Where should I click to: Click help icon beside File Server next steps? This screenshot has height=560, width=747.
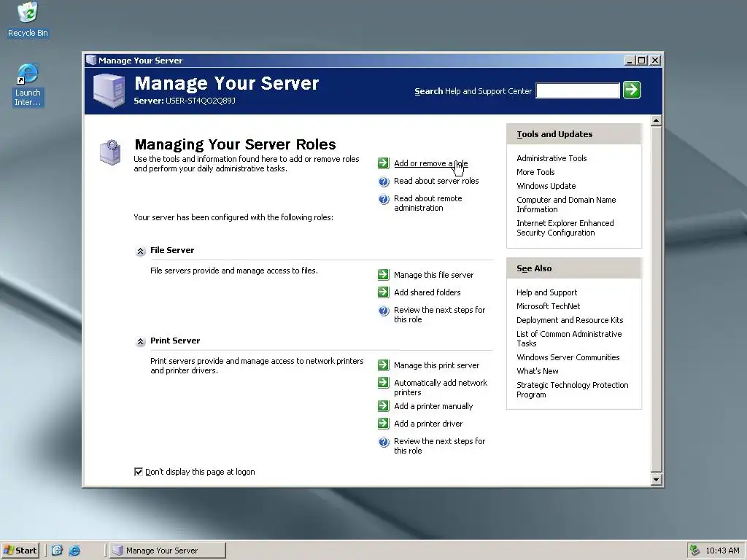pos(384,311)
